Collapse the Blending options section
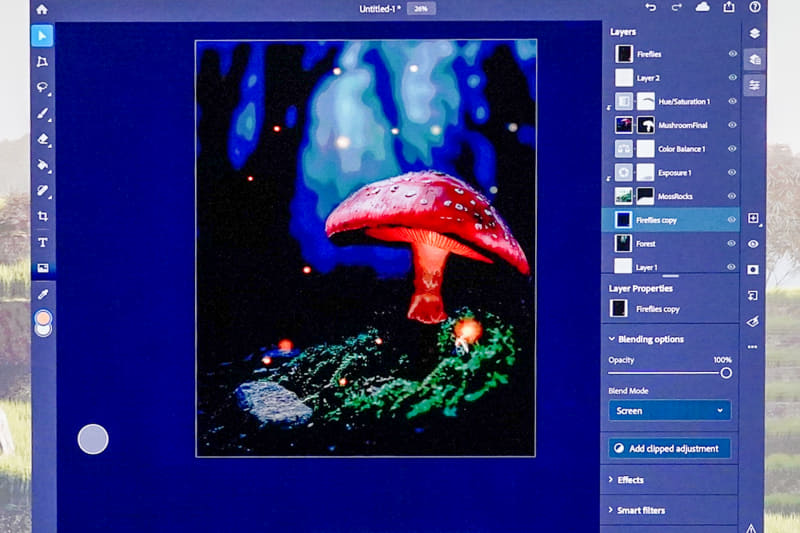 click(646, 339)
